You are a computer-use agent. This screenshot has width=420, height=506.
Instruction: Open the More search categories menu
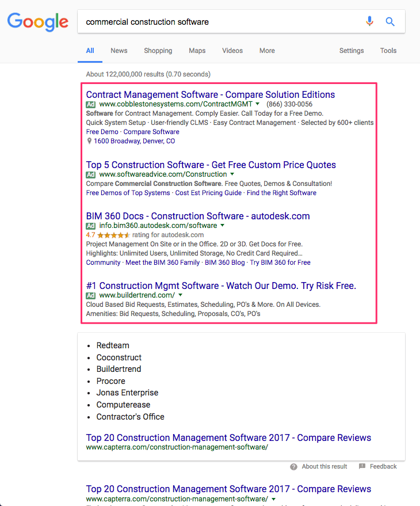pos(267,51)
